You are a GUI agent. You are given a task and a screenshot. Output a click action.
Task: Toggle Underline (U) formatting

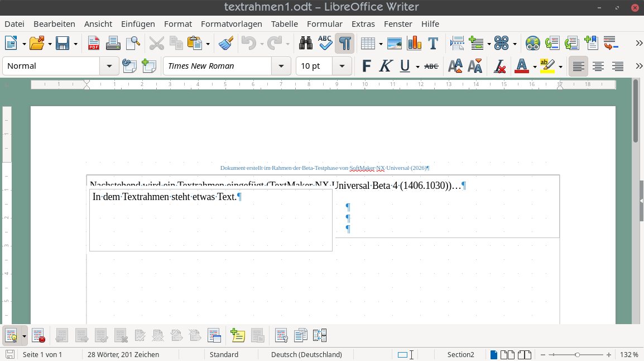pos(405,66)
